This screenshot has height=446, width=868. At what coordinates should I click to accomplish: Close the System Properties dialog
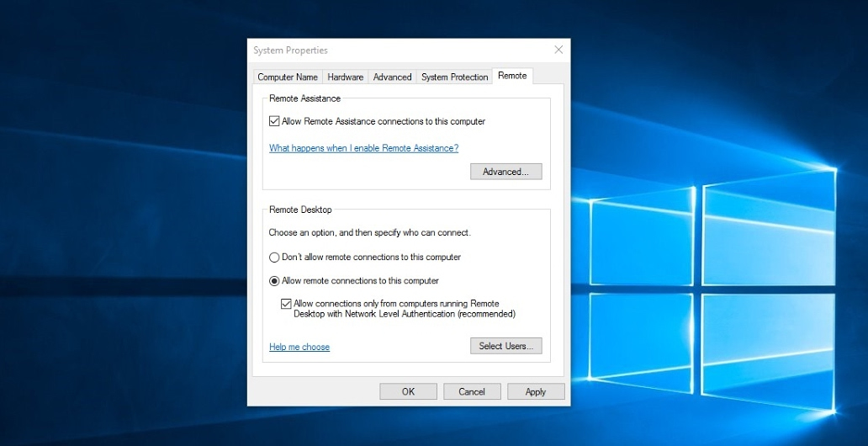(558, 50)
